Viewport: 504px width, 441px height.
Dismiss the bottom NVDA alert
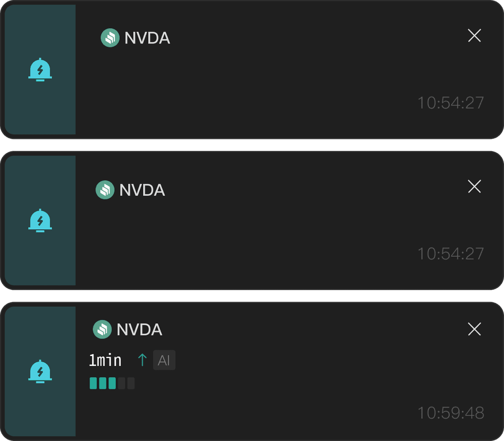coord(474,330)
